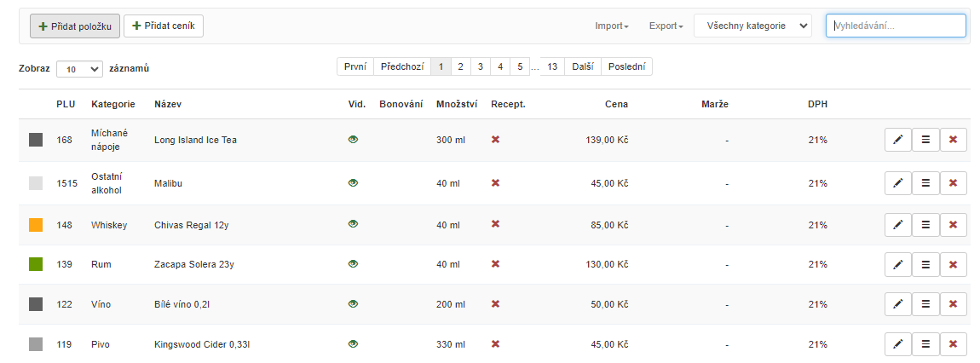The image size is (980, 363).
Task: Jump to Poslední page
Action: pyautogui.click(x=626, y=66)
